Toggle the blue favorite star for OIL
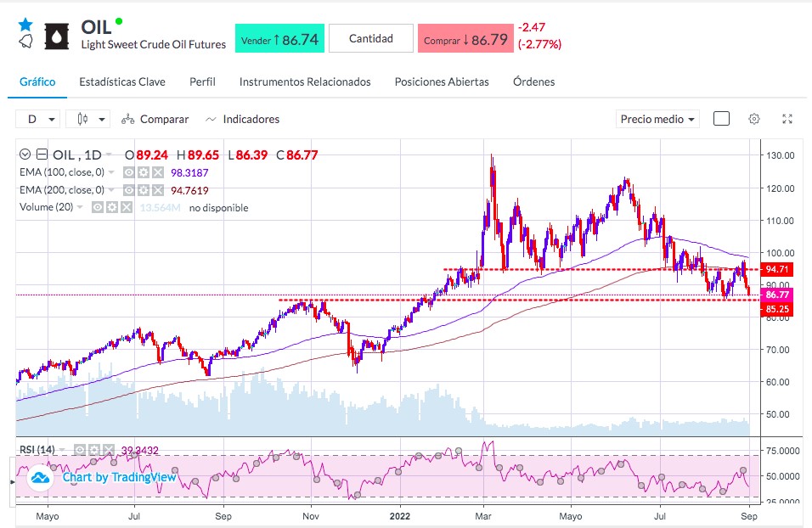This screenshot has height=528, width=812. [25, 25]
